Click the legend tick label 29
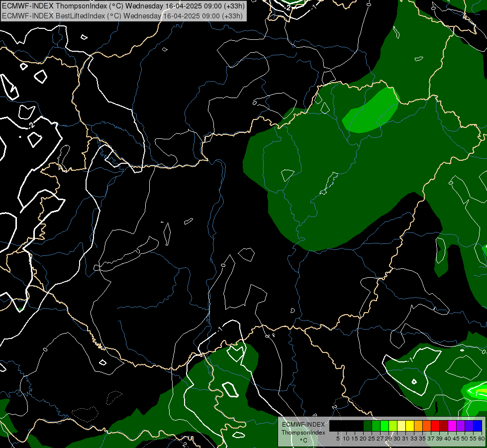The width and height of the screenshot is (487, 448). click(x=388, y=439)
